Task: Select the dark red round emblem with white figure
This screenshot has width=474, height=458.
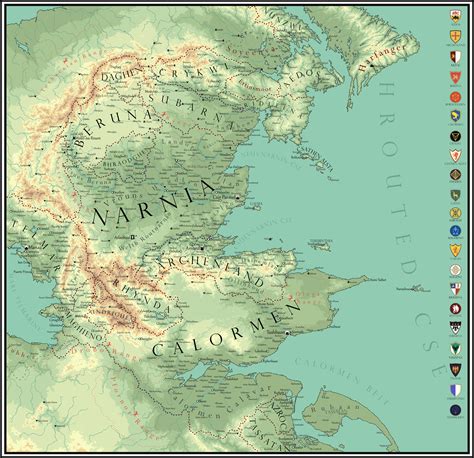Action: (455, 309)
